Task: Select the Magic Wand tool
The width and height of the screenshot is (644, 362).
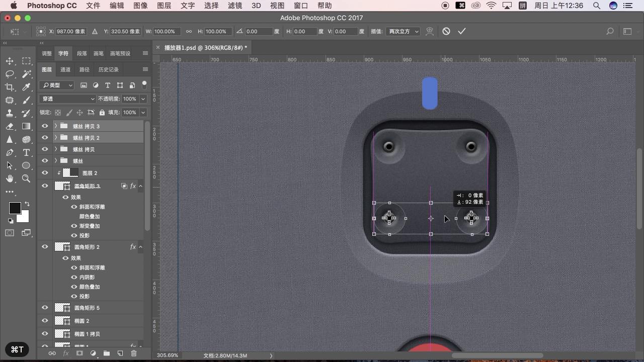Action: (x=26, y=74)
